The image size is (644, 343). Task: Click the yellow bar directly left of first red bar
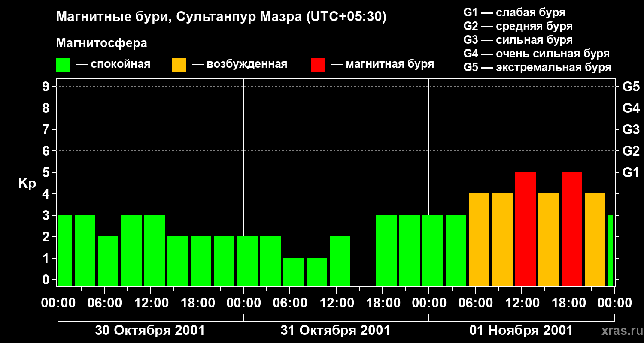pos(502,240)
